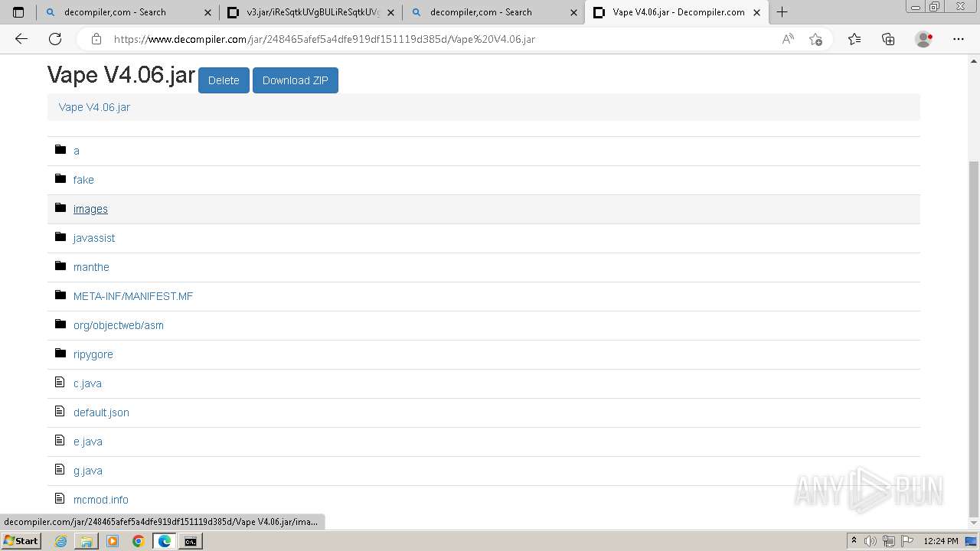Add this page to favorites

(815, 39)
